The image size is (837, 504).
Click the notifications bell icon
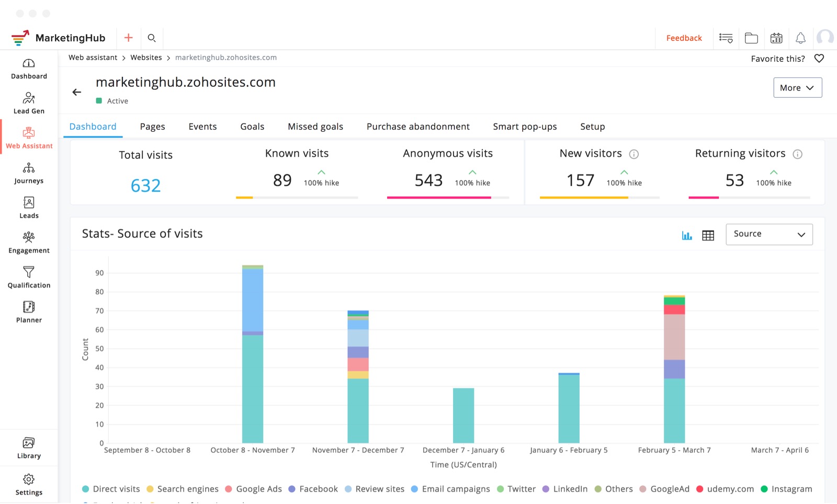[800, 38]
